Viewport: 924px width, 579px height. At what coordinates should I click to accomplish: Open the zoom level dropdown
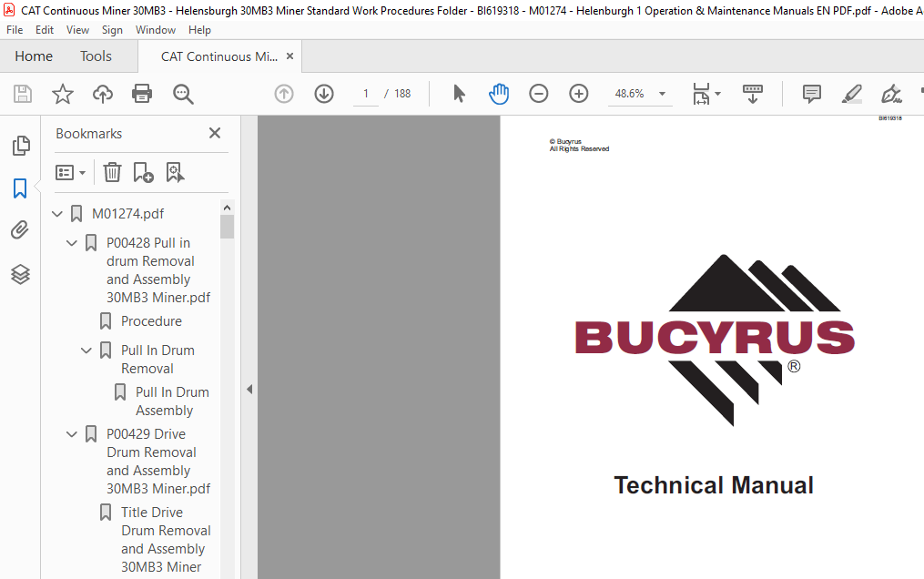pyautogui.click(x=663, y=94)
